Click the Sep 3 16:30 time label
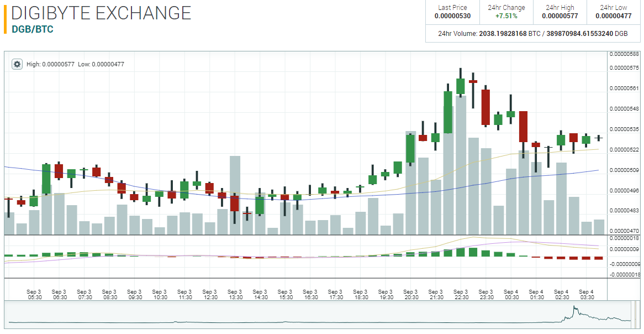This screenshot has width=644, height=334. 310,295
